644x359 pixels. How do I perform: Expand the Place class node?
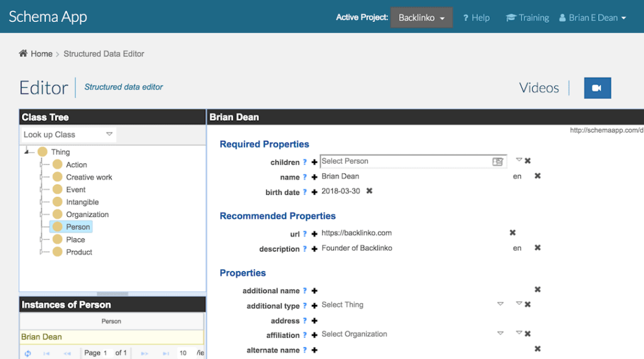41,240
